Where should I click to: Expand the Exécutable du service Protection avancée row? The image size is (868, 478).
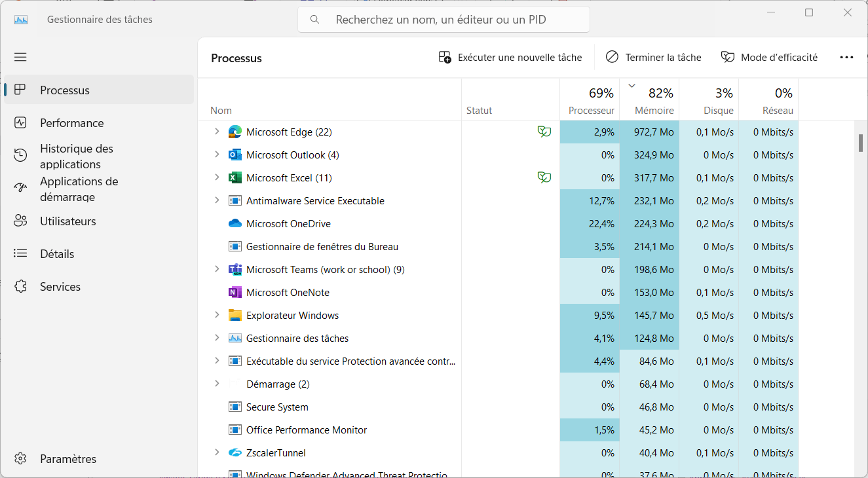coord(217,361)
